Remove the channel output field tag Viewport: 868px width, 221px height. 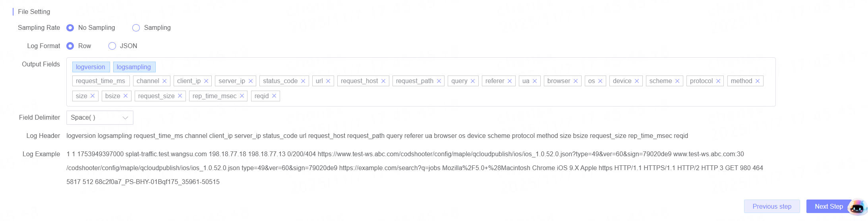[x=164, y=81]
